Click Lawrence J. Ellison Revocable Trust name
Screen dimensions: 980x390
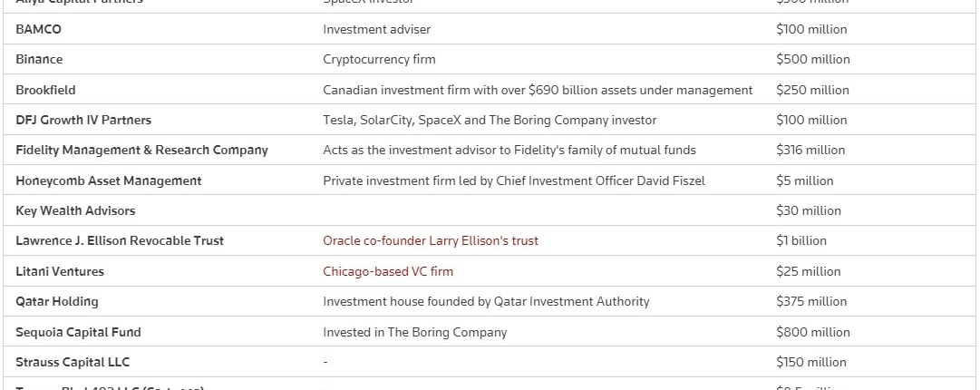pyautogui.click(x=120, y=240)
